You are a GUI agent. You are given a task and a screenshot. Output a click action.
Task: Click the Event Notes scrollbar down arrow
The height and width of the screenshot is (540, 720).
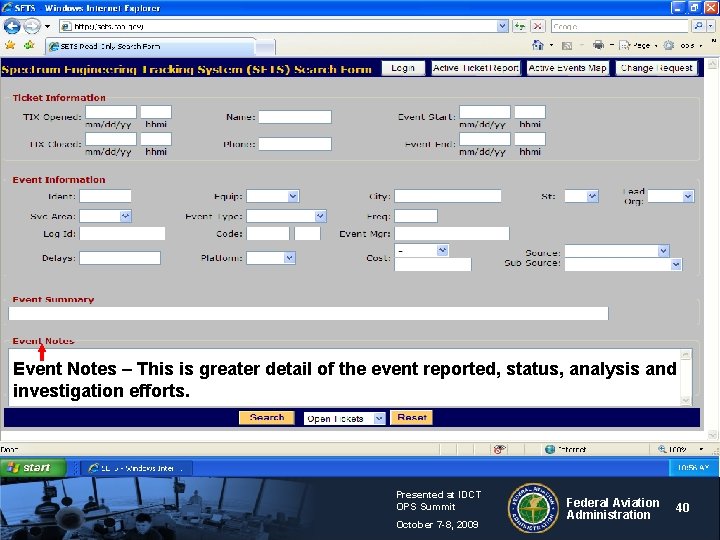[685, 400]
